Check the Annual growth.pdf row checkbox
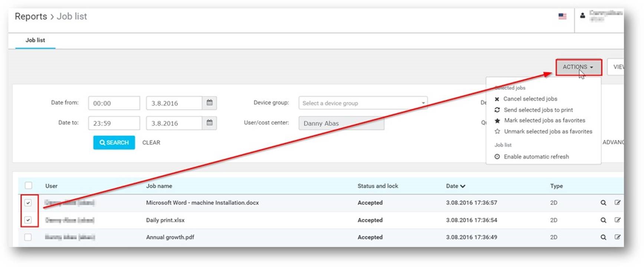Image resolution: width=644 pixels, height=267 pixels. coord(28,237)
